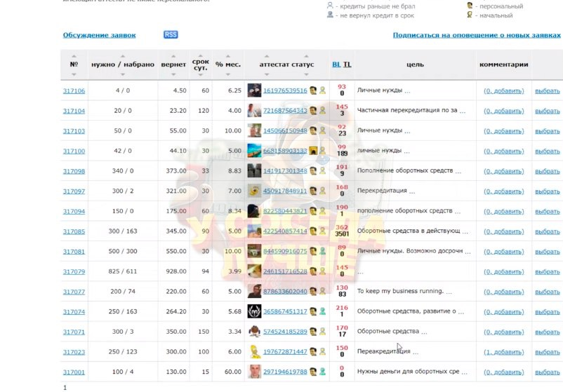Click Подписаться на оповещение о новых заявках

[x=477, y=35]
